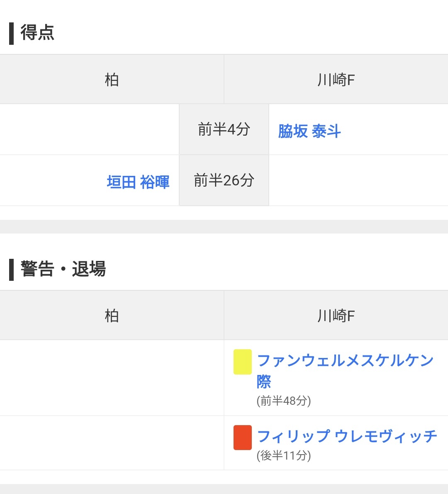Click the 得点 section heading

[x=37, y=32]
